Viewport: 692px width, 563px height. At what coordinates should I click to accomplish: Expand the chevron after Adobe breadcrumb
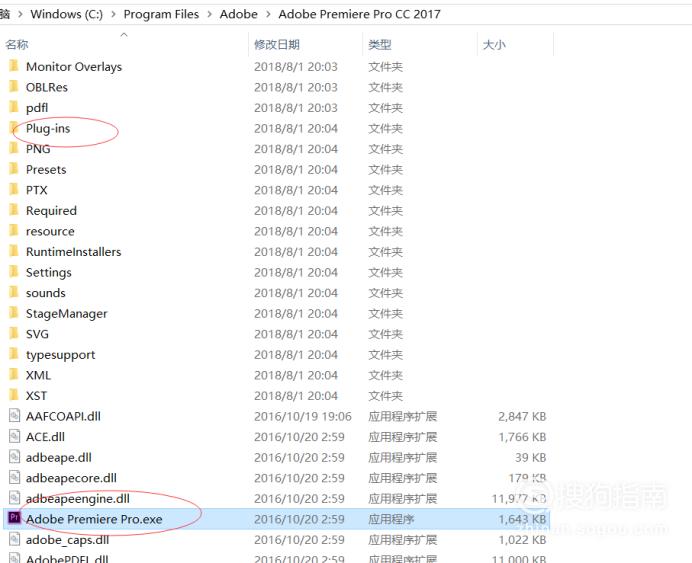pyautogui.click(x=268, y=15)
